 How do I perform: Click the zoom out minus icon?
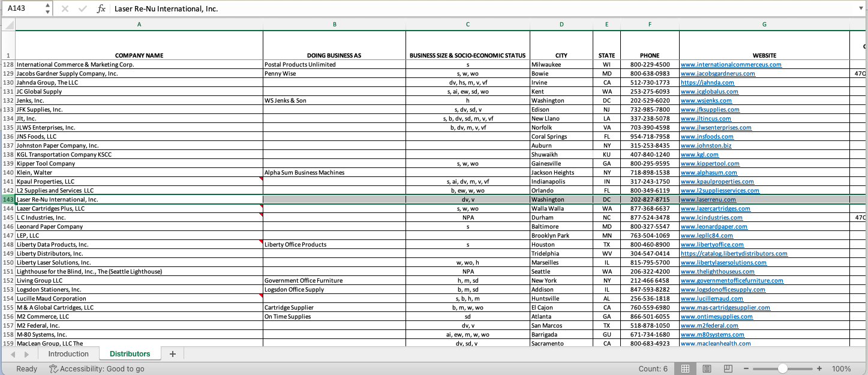(x=746, y=369)
